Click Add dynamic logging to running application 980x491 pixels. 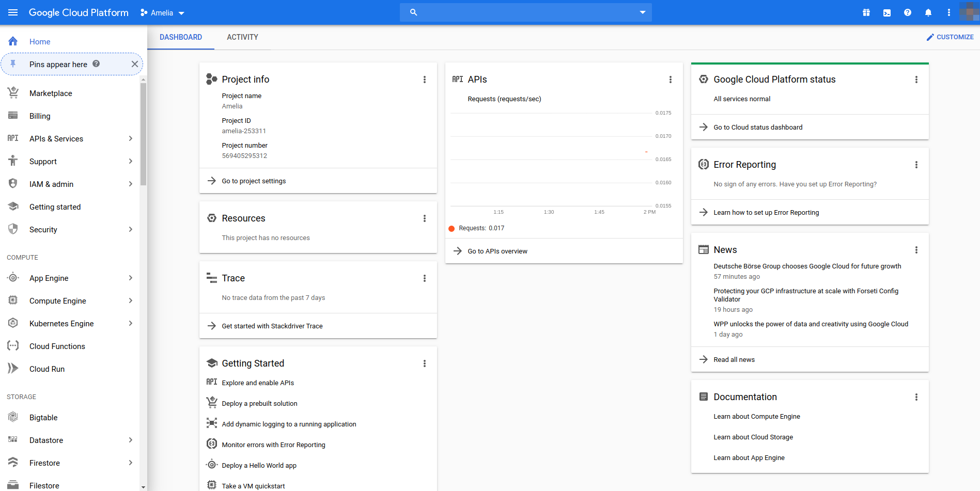[x=289, y=424]
